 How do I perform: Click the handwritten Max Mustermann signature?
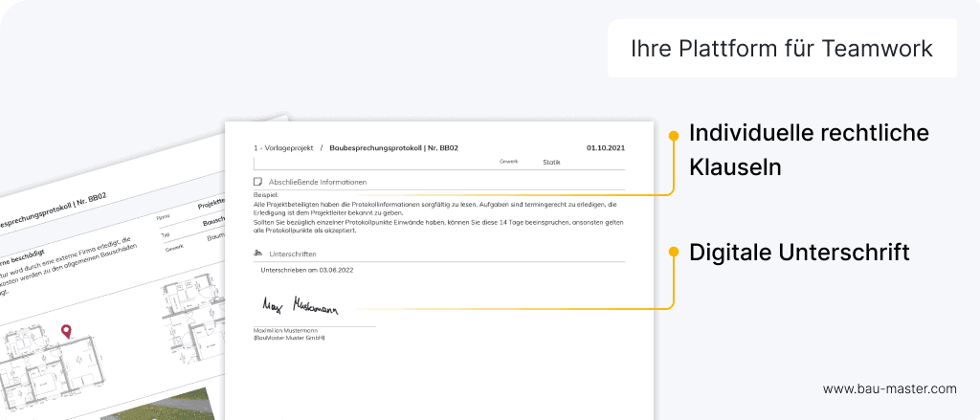[301, 306]
